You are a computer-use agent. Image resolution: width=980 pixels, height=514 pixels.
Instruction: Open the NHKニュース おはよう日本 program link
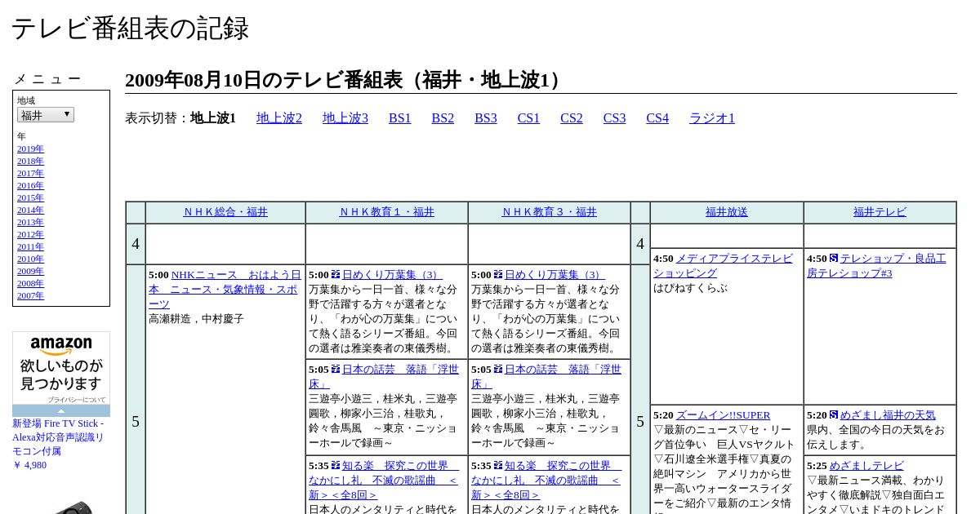click(x=225, y=290)
